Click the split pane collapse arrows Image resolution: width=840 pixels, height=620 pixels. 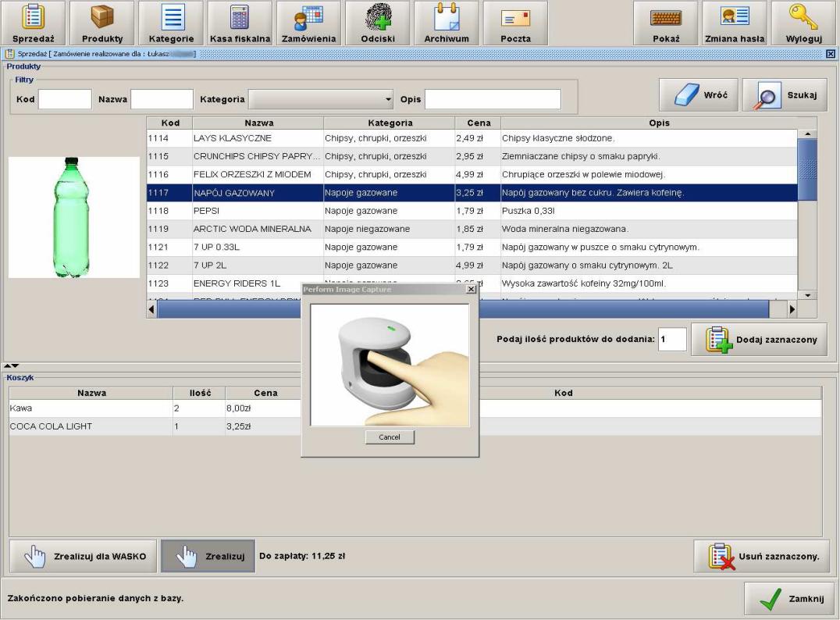coord(11,365)
